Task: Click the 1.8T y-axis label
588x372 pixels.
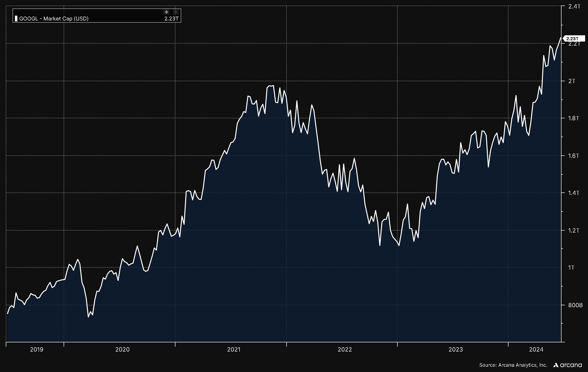Action: coord(574,118)
